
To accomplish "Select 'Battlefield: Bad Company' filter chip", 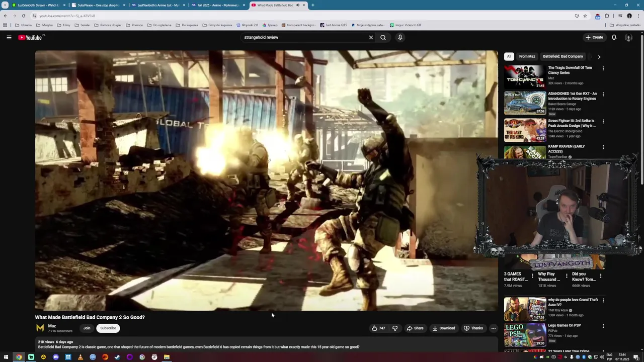I will 562,56.
